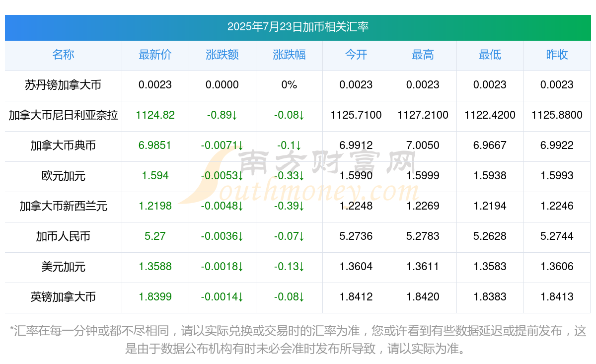Click the 名称 column header
Viewport: 596px width, 364px height.
pyautogui.click(x=63, y=55)
